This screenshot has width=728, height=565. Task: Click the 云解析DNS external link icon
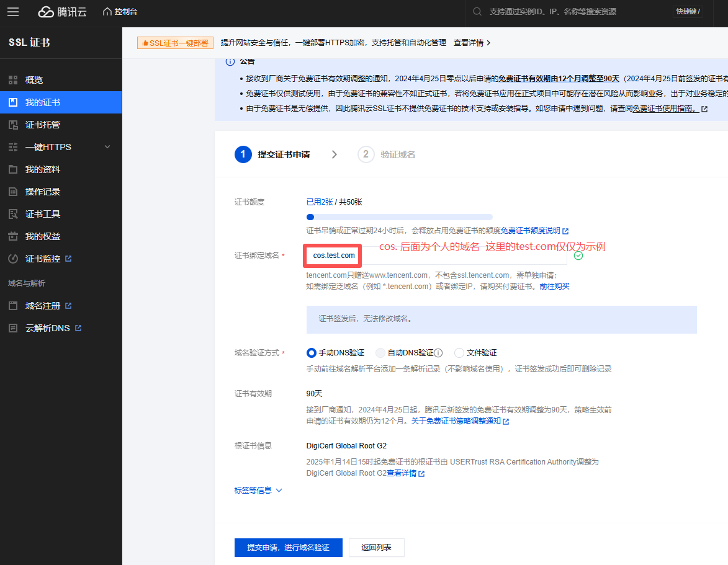coord(78,328)
